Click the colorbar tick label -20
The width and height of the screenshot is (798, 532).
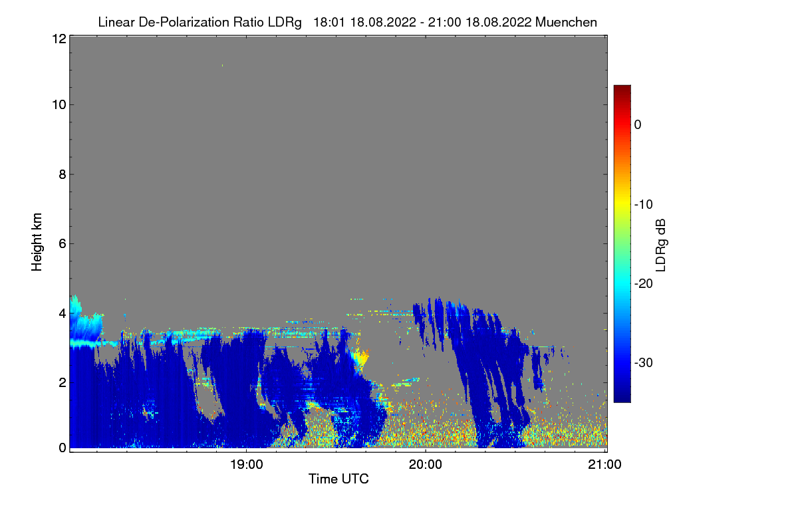tap(644, 283)
